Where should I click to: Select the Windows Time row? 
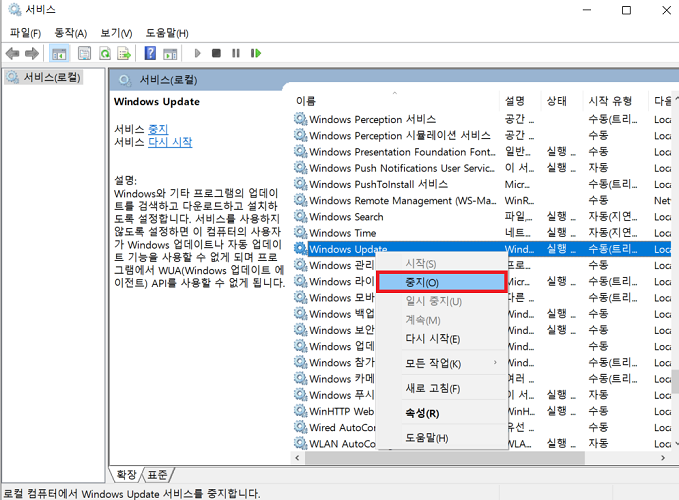point(482,233)
